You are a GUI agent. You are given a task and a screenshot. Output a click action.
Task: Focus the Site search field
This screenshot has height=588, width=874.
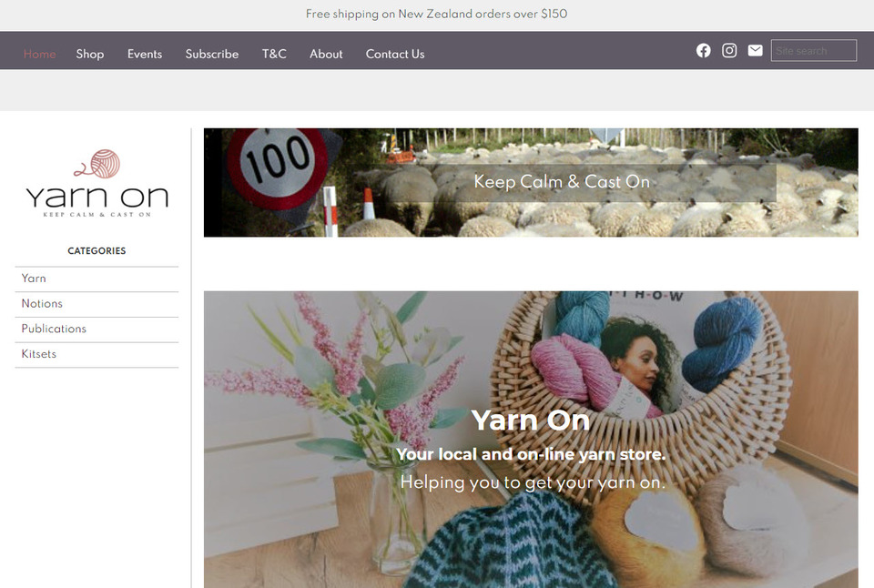pyautogui.click(x=813, y=51)
